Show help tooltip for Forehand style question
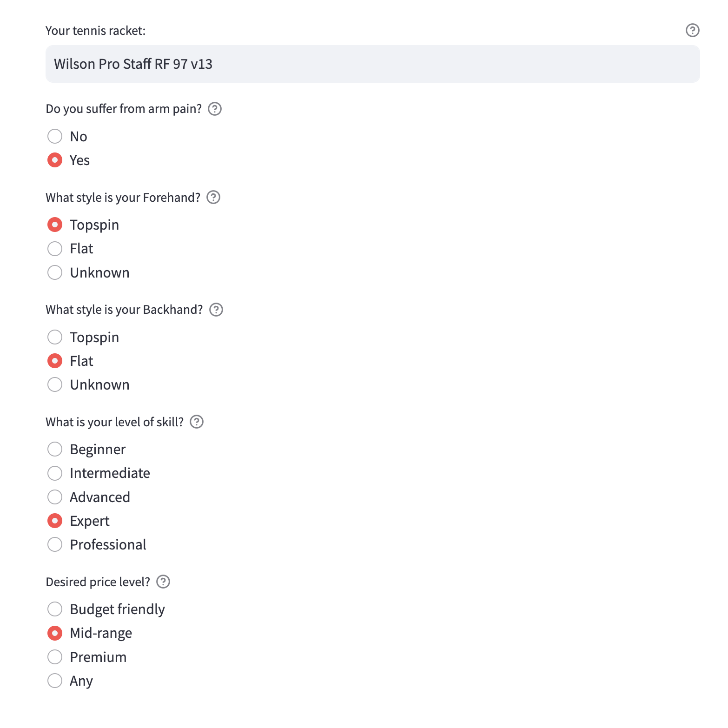728x728 pixels. [213, 198]
